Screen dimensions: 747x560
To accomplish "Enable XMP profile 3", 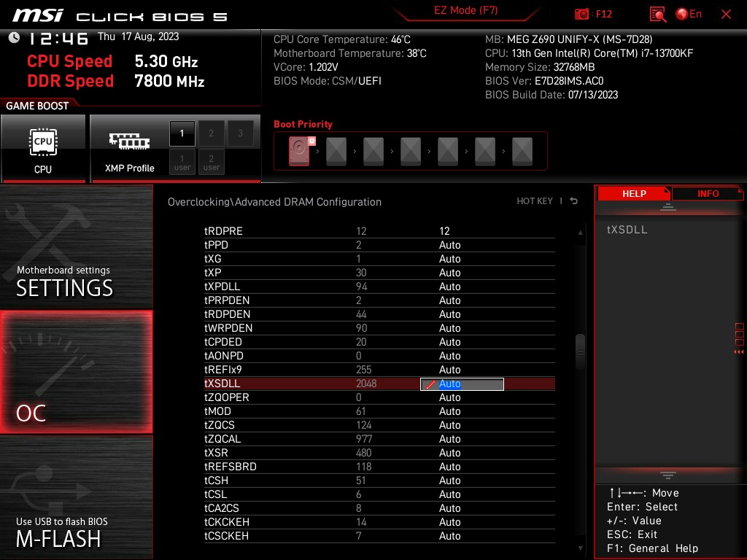I will [x=240, y=133].
